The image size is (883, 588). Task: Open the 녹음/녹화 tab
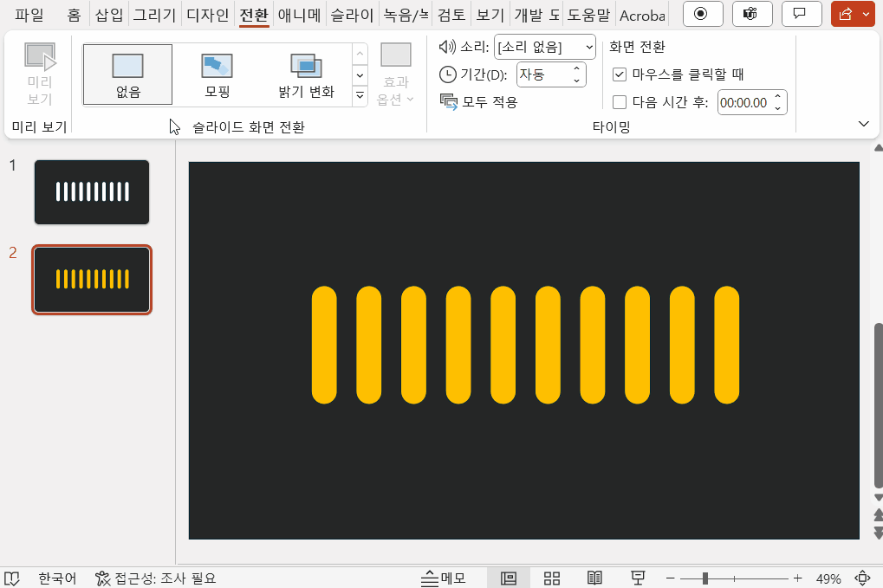[406, 15]
